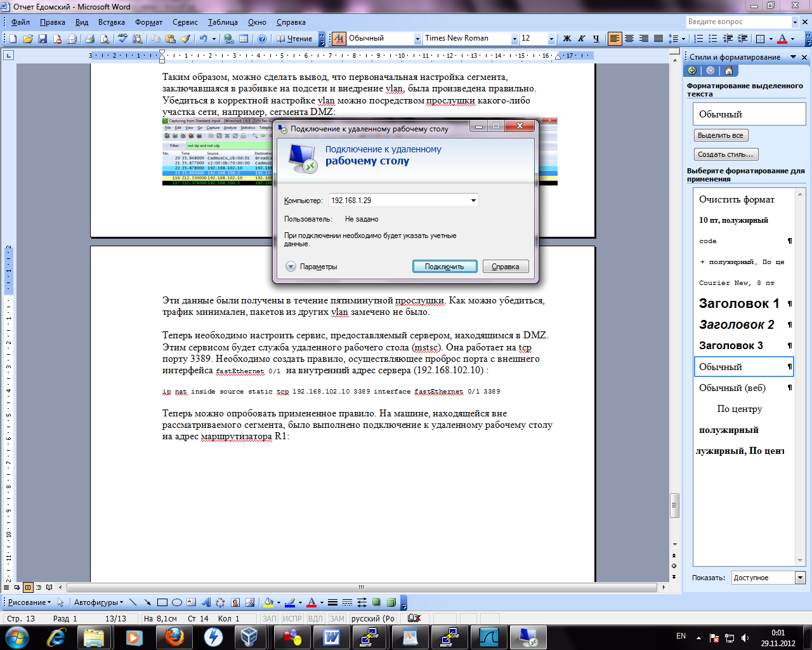Click the home icon in Styles pane
The width and height of the screenshot is (812, 650).
pyautogui.click(x=728, y=70)
